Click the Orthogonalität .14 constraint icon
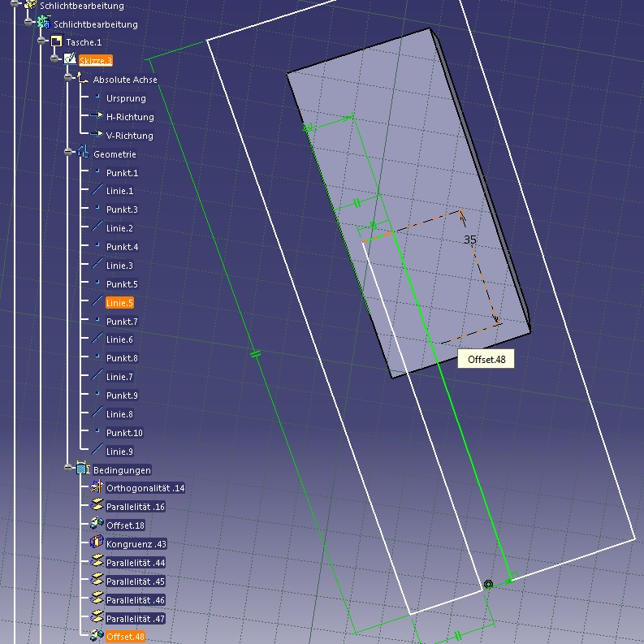Image resolution: width=644 pixels, height=644 pixels. point(97,486)
